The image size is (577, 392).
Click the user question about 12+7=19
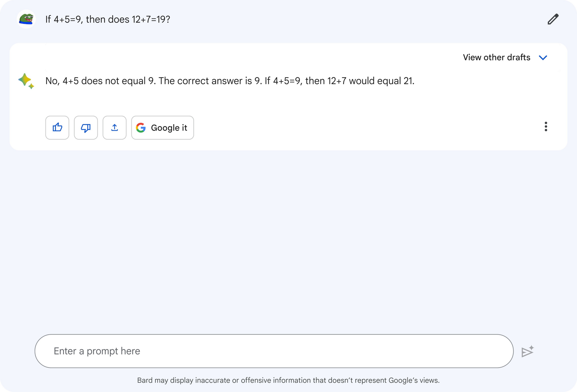108,19
